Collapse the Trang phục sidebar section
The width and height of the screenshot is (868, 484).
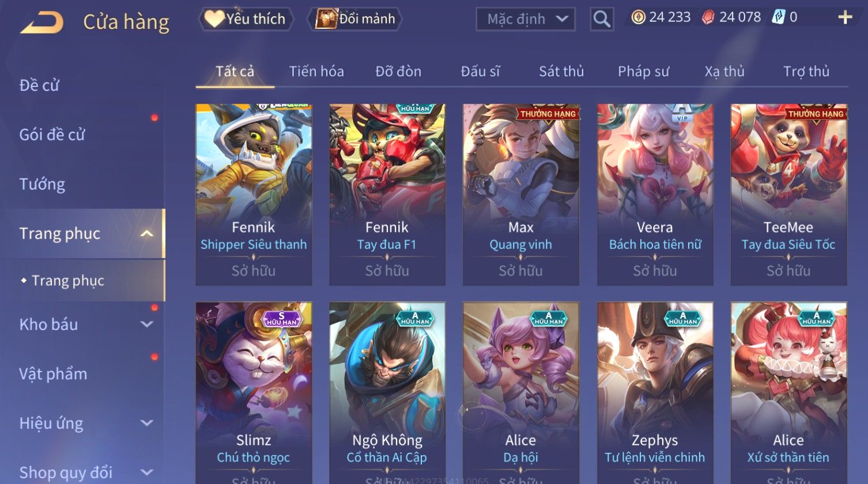pyautogui.click(x=147, y=233)
